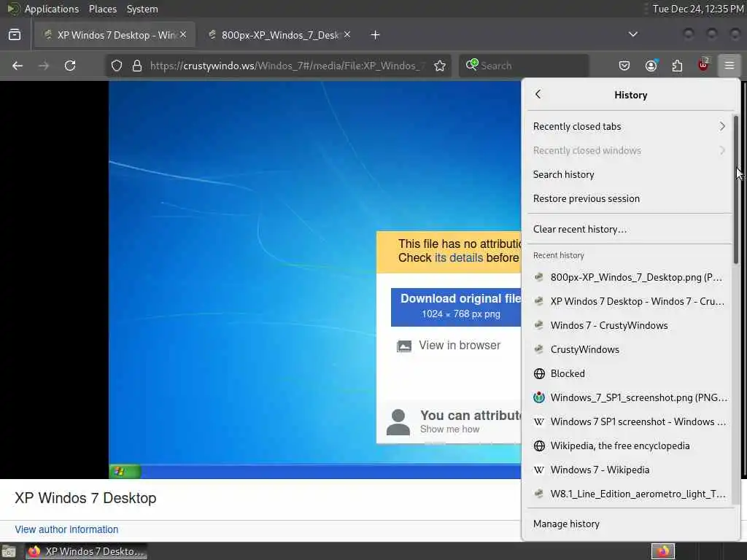Open the Firefox View icon in tab bar
The width and height of the screenshot is (747, 560).
pos(15,35)
